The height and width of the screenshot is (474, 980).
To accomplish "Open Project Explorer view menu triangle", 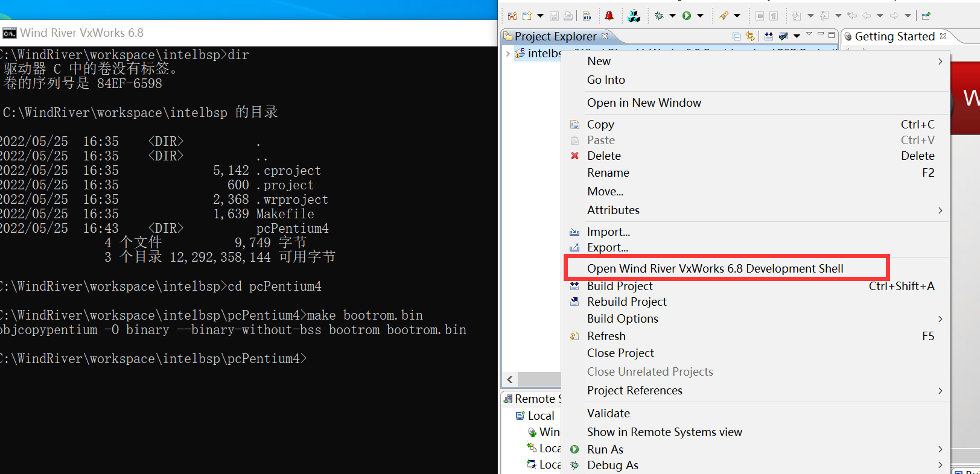I will [x=809, y=34].
